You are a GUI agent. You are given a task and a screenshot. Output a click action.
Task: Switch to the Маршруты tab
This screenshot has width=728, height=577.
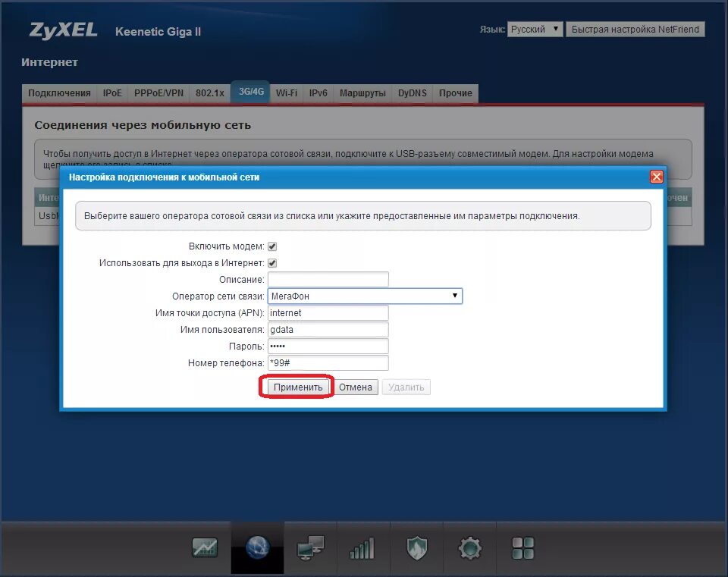coord(362,93)
